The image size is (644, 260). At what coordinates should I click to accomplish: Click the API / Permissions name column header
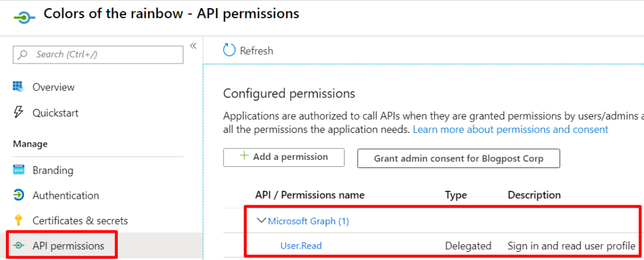point(309,195)
